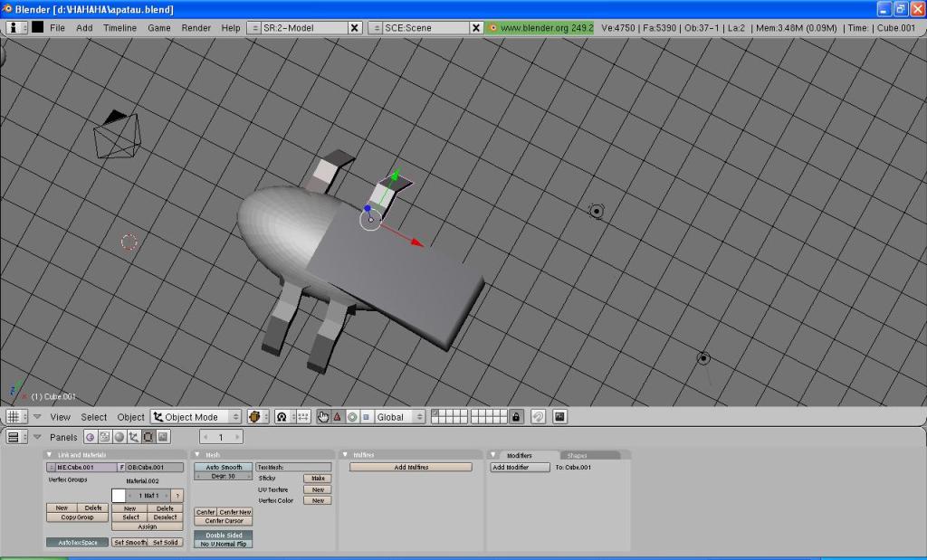Select the camera object in viewport
The width and height of the screenshot is (927, 560).
[x=117, y=135]
